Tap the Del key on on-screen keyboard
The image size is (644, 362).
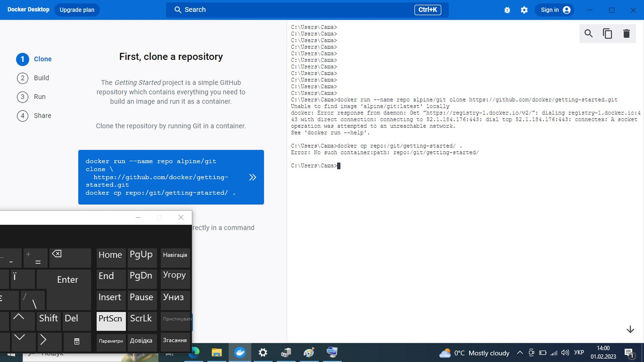(77, 321)
